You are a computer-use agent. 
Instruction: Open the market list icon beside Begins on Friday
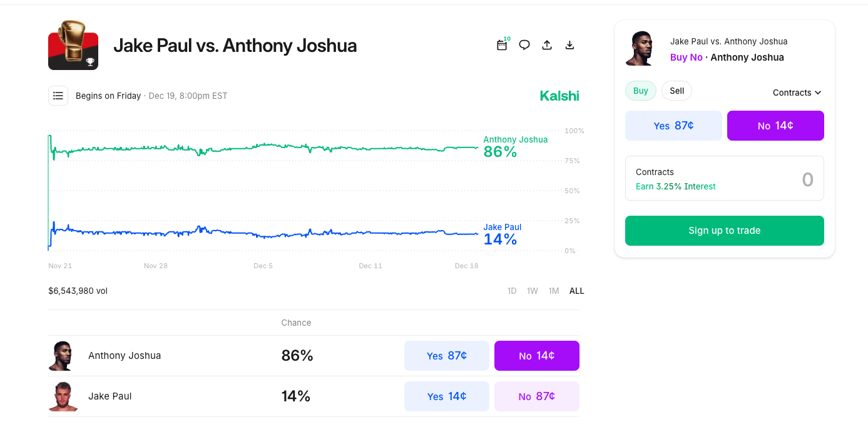(x=58, y=96)
